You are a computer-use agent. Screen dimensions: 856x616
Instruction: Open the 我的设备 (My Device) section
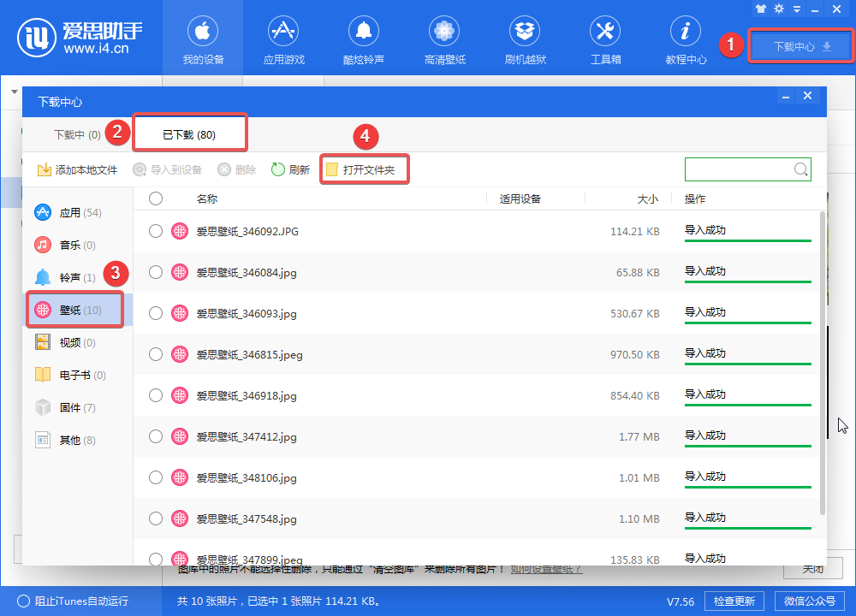tap(202, 38)
